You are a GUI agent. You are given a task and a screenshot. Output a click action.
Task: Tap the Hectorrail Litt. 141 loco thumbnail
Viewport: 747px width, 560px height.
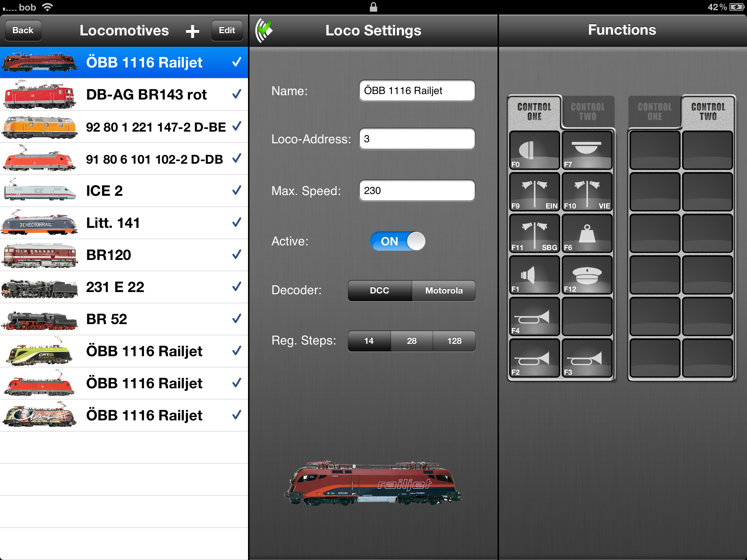[x=39, y=223]
